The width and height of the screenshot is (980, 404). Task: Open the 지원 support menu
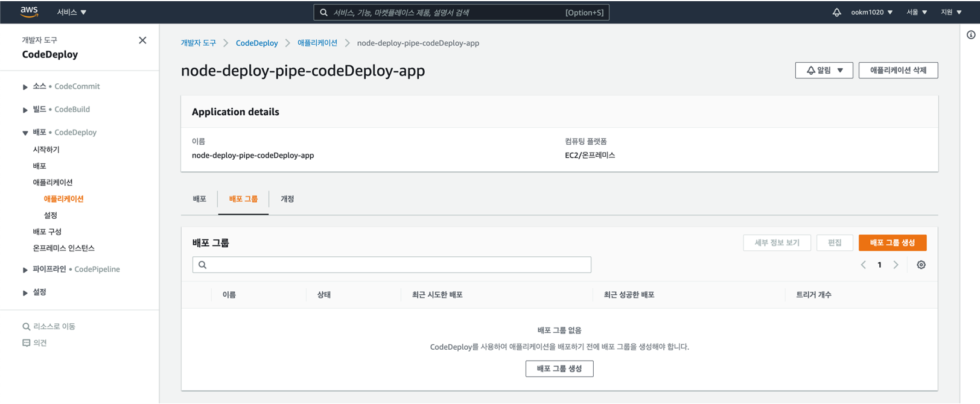click(951, 12)
